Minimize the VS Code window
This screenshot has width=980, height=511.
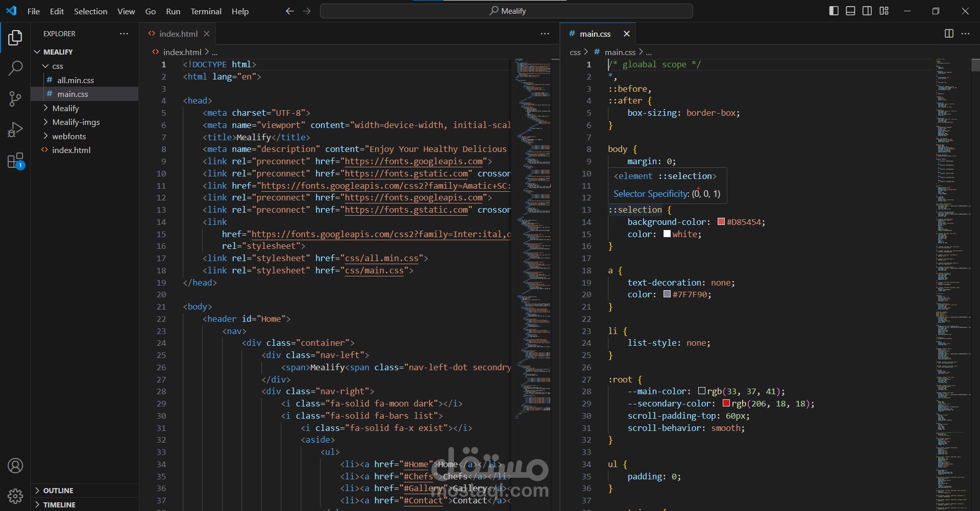tap(907, 11)
